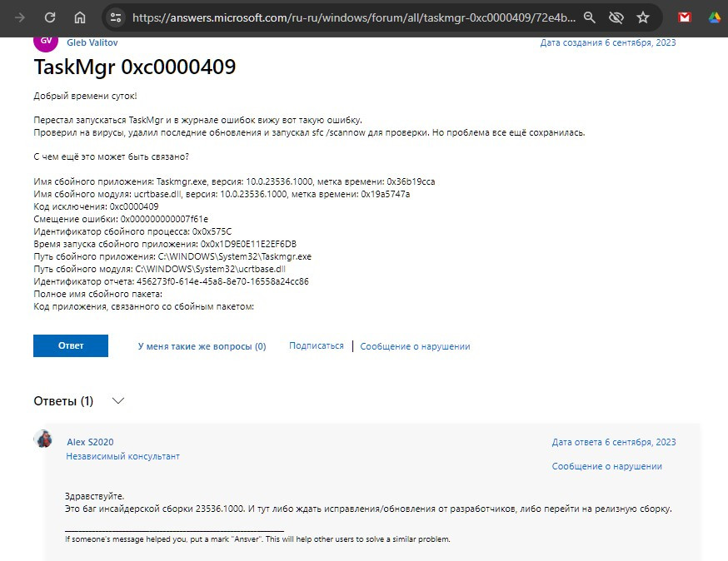The height and width of the screenshot is (561, 728).
Task: Click У меня такие же вопросы (0)
Action: (202, 346)
